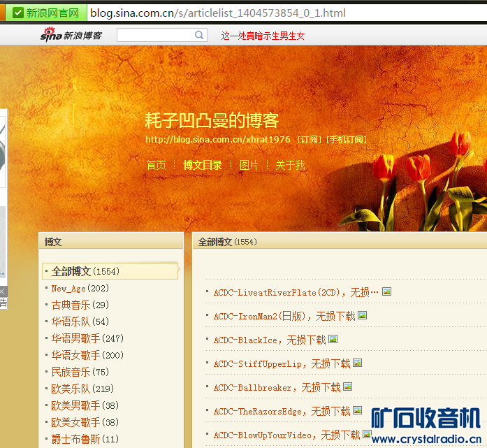
Task: Open the 关于我 about tab
Action: (x=290, y=165)
